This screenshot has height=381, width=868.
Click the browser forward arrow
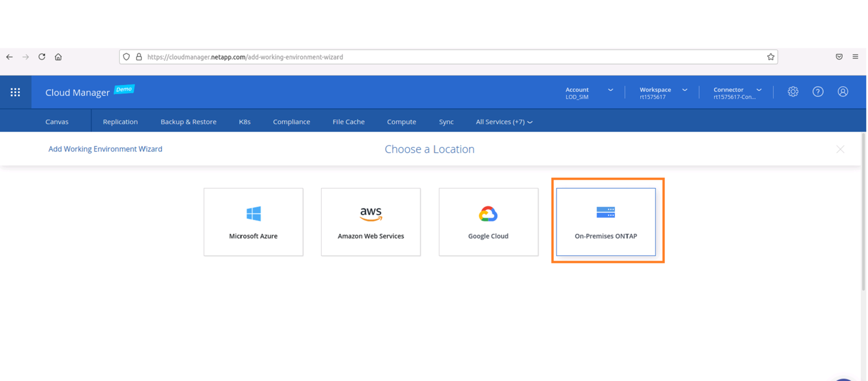pos(25,57)
